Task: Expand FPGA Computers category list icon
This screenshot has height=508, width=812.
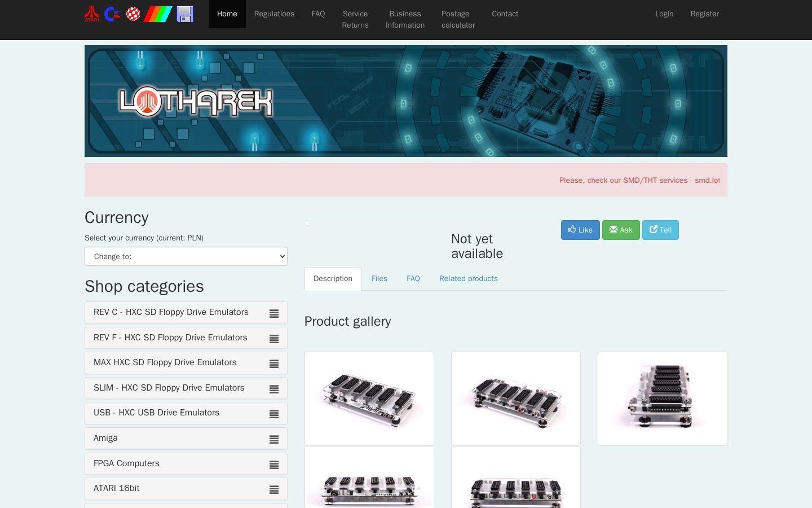Action: 274,465
